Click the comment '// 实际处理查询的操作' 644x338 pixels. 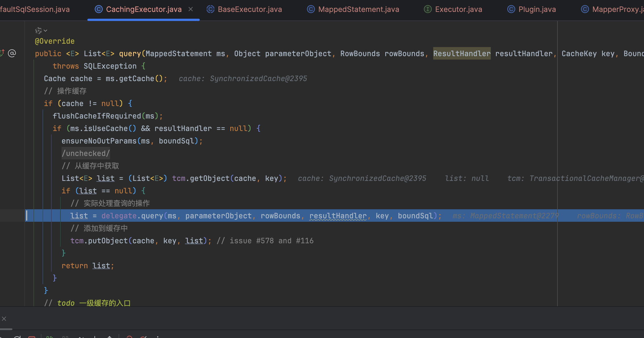[x=110, y=203]
